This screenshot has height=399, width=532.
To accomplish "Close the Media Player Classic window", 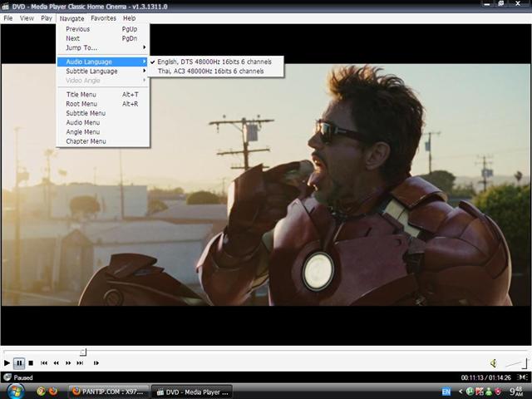I will point(518,4).
